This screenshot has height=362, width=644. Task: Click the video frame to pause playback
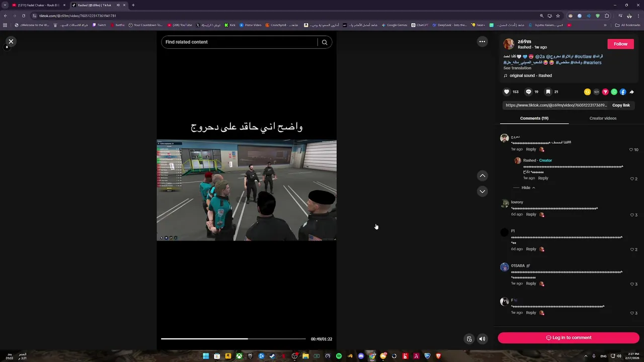click(247, 190)
